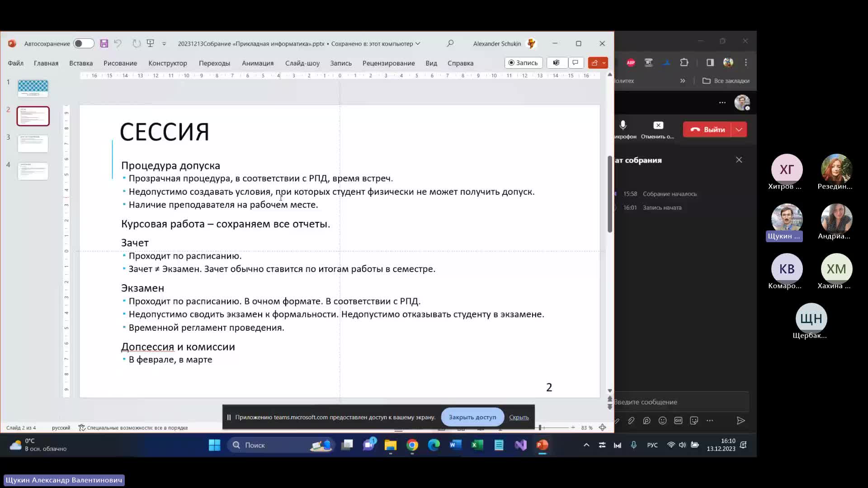Open the Анимация tab

coord(258,63)
